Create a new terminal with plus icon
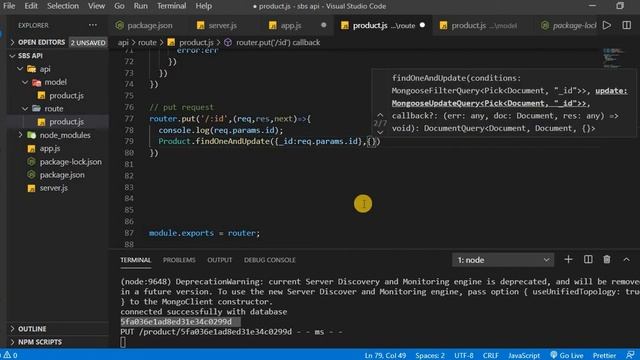Viewport: 640px width, 360px height. 568,260
